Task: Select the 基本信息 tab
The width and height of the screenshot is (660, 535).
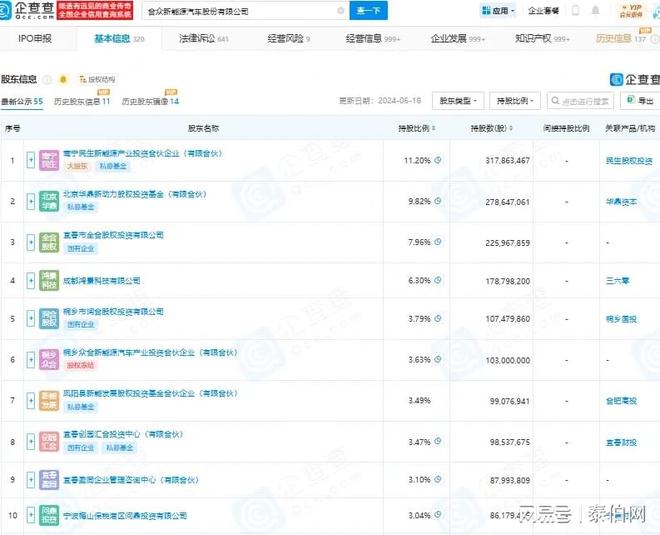Action: pyautogui.click(x=119, y=39)
